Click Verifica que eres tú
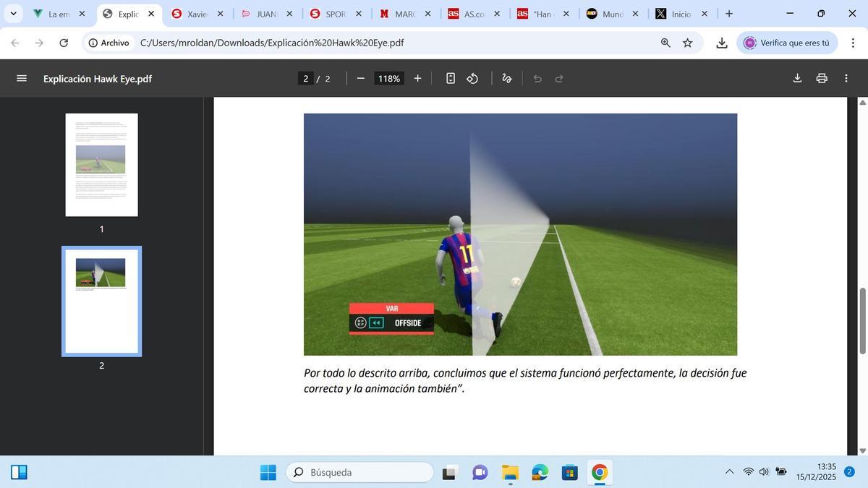Screen dimensions: 868x488 click(x=786, y=42)
